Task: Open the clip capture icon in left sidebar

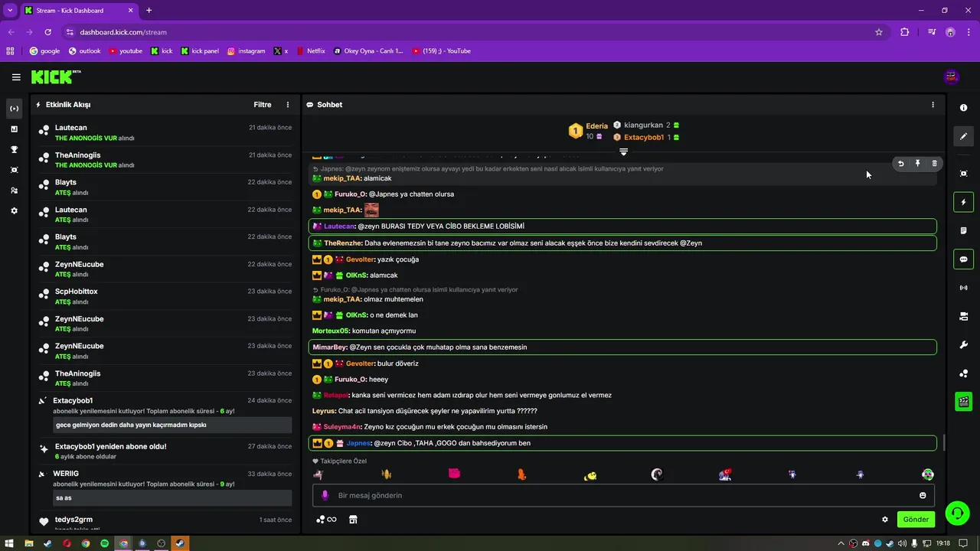Action: coord(14,170)
